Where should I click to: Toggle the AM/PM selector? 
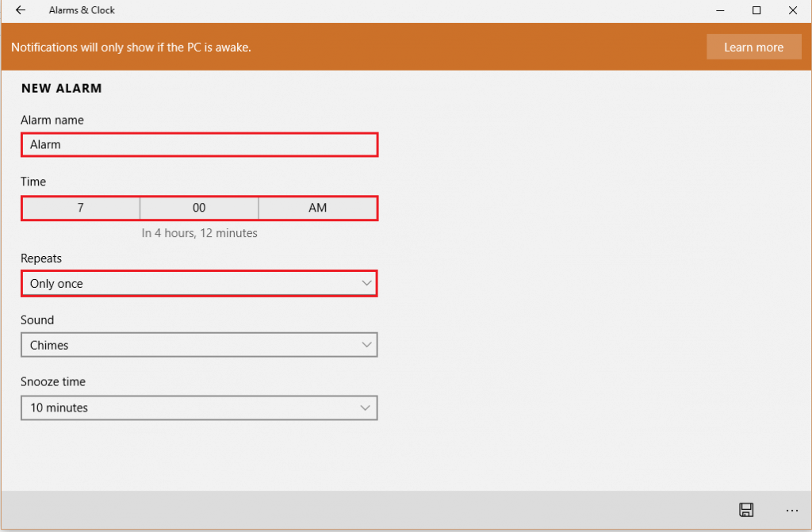317,207
